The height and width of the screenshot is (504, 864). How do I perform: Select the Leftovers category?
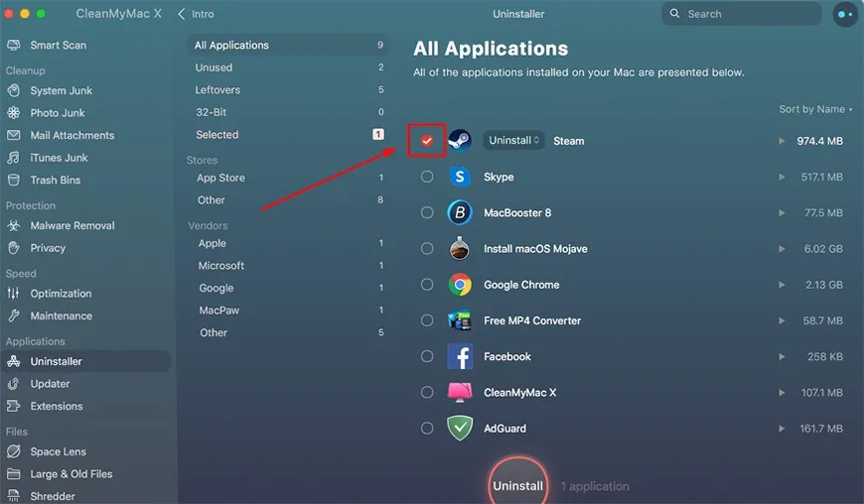tap(288, 89)
